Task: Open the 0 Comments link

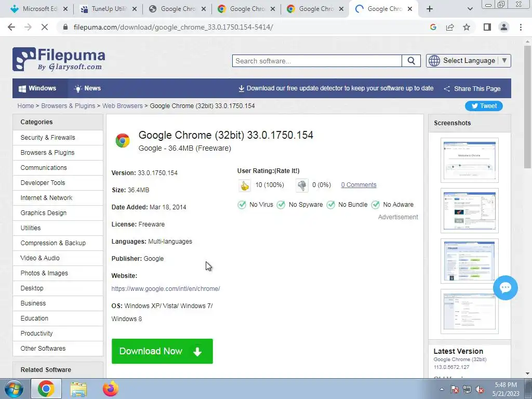Action: coord(358,185)
